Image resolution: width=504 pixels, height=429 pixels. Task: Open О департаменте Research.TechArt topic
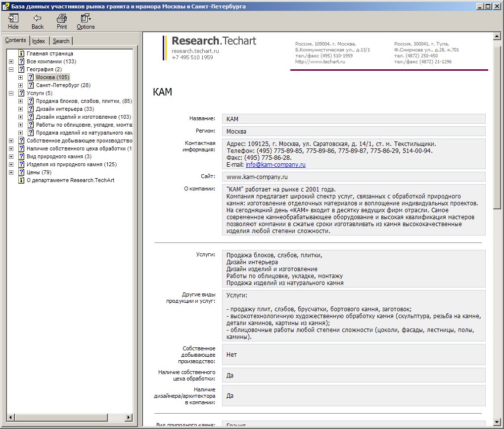[70, 180]
